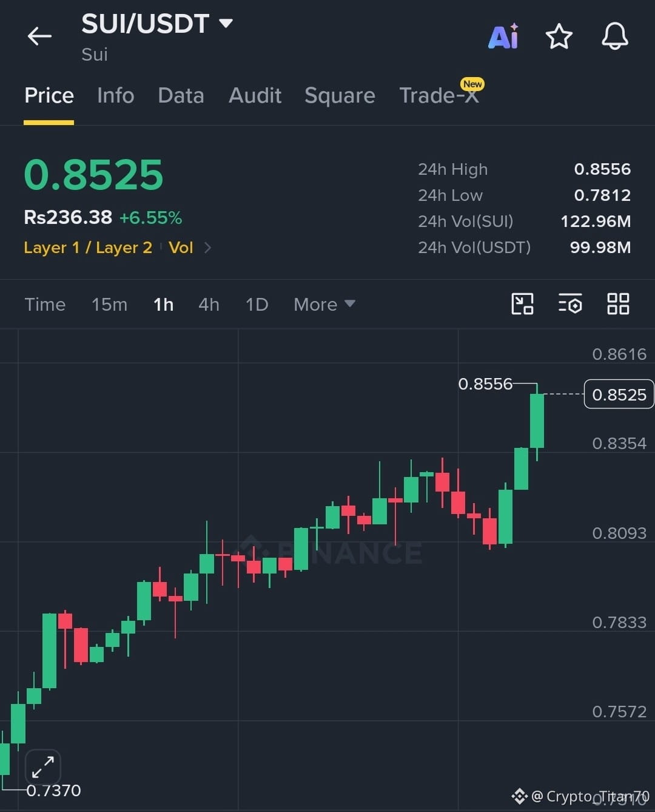The width and height of the screenshot is (655, 812).
Task: Open the grid layout icon
Action: pyautogui.click(x=618, y=303)
